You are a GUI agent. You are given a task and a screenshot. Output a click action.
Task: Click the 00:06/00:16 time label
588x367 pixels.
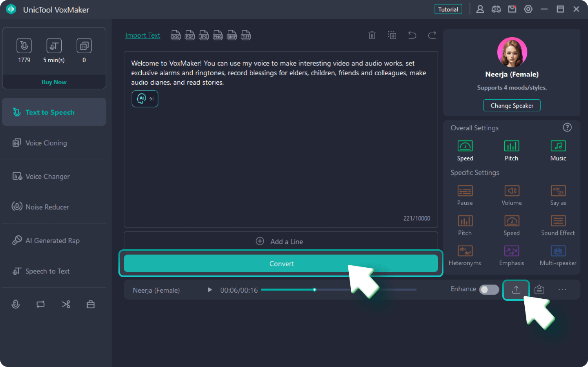[239, 290]
